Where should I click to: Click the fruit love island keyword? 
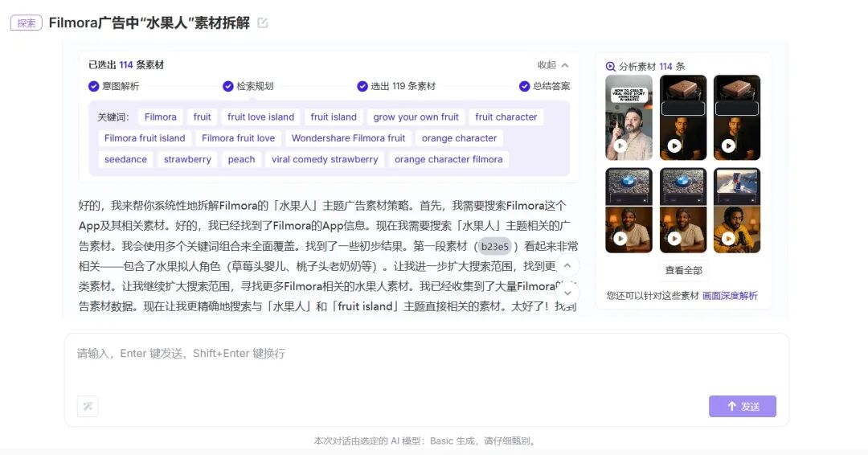coord(260,117)
